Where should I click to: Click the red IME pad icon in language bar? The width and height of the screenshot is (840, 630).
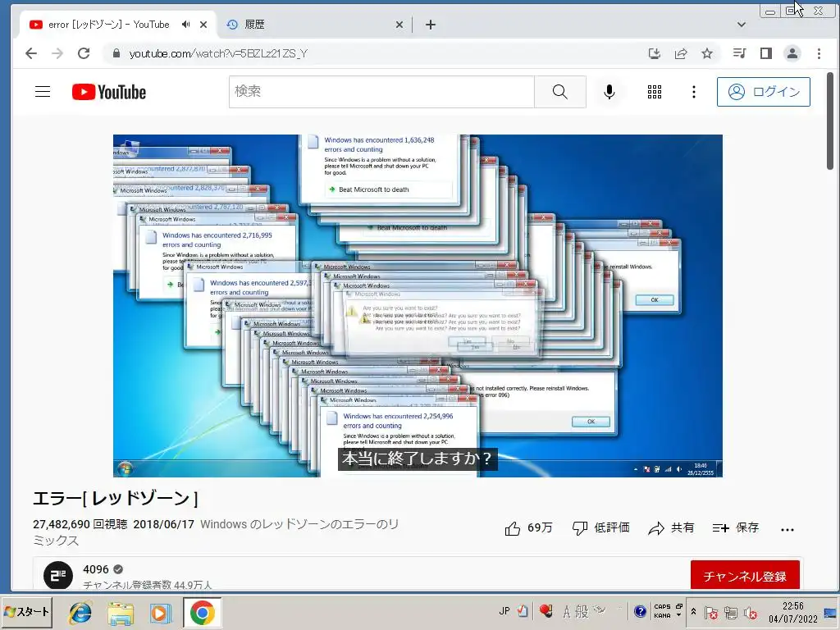pos(546,611)
